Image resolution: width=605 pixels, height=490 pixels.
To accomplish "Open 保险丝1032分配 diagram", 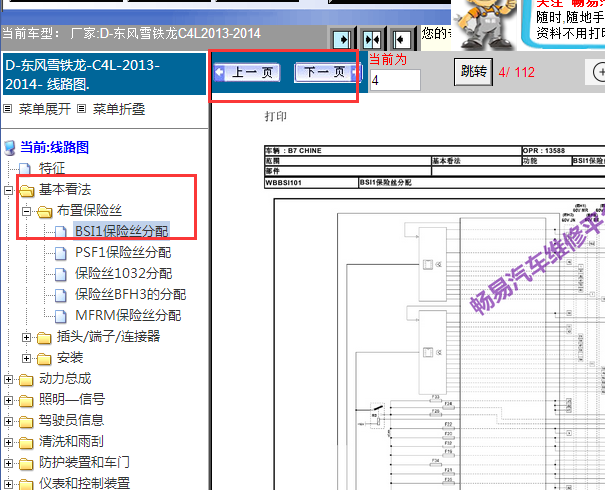I will coord(123,273).
